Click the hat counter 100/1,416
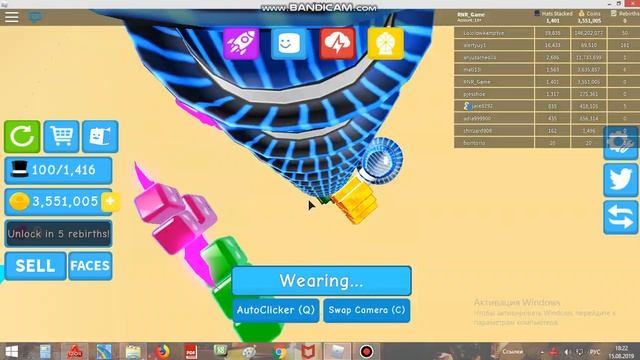640x360 pixels. pyautogui.click(x=58, y=170)
